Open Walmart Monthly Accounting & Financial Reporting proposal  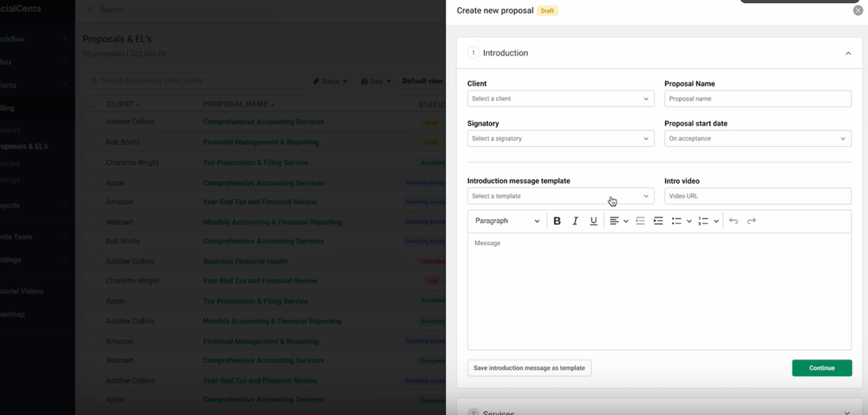click(x=272, y=222)
